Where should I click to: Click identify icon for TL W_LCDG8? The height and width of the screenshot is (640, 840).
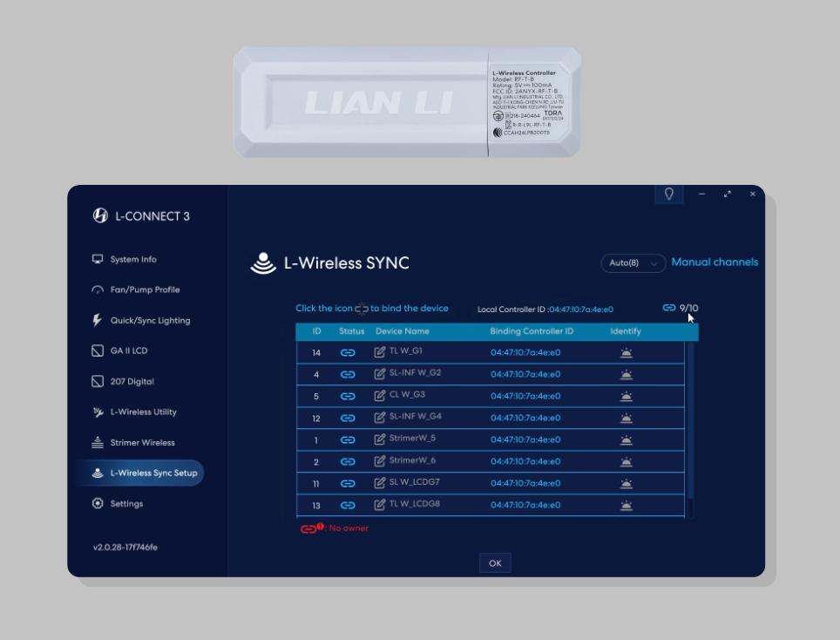tap(626, 505)
